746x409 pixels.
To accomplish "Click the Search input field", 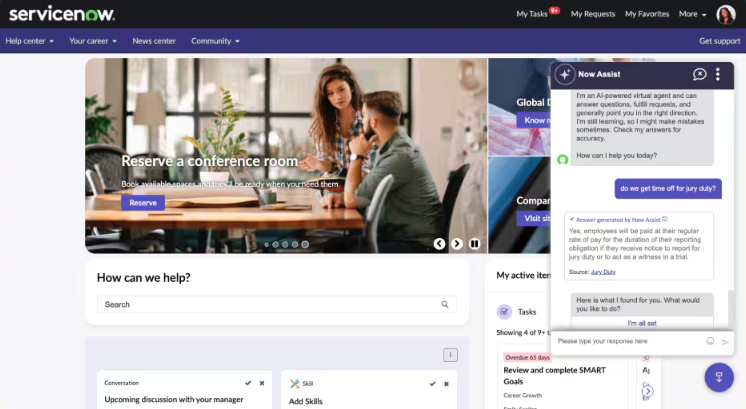I will click(277, 304).
